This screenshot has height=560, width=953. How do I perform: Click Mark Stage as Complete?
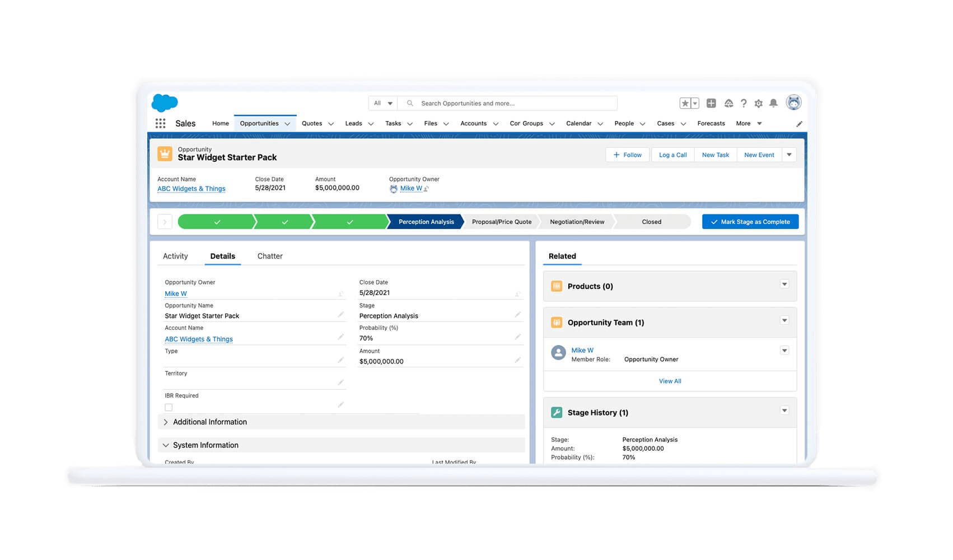coord(750,222)
